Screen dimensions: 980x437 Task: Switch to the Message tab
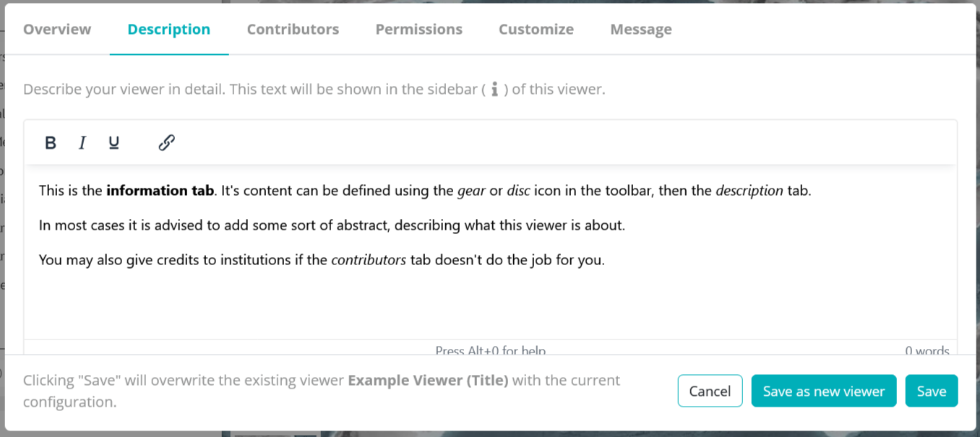(x=641, y=30)
